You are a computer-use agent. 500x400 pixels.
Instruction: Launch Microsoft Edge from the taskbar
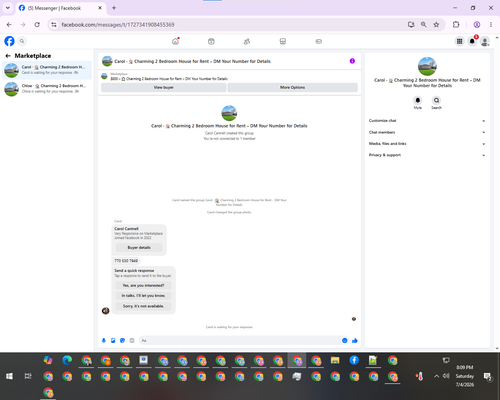pos(67,360)
